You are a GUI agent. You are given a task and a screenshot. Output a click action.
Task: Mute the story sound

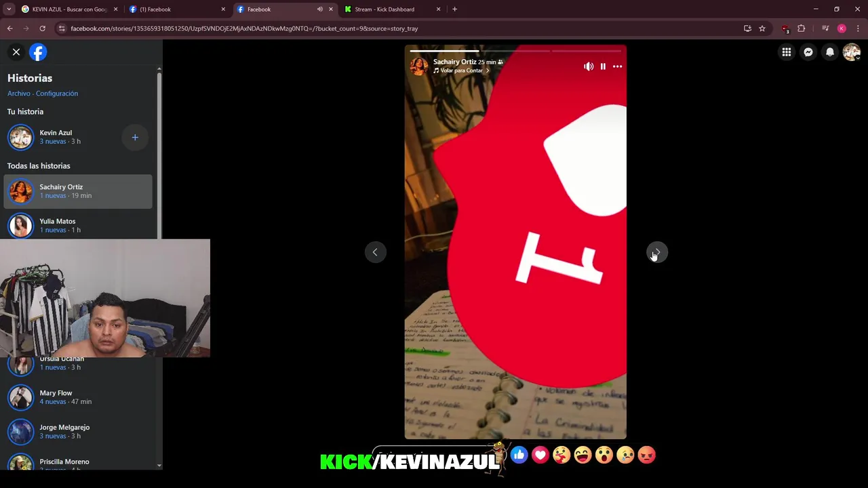click(588, 66)
